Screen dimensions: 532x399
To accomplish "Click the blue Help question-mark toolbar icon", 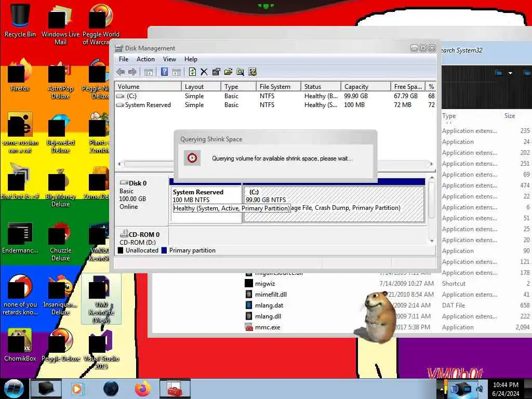I will tap(164, 72).
